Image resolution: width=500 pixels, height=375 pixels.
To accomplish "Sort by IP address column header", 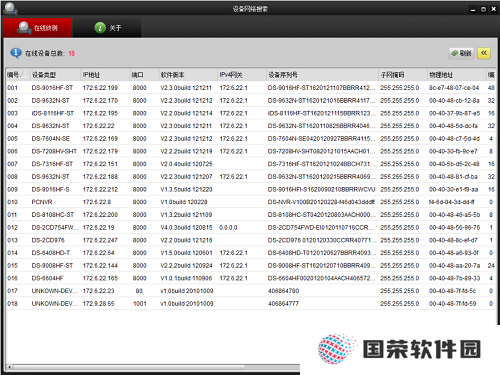I will 105,75.
